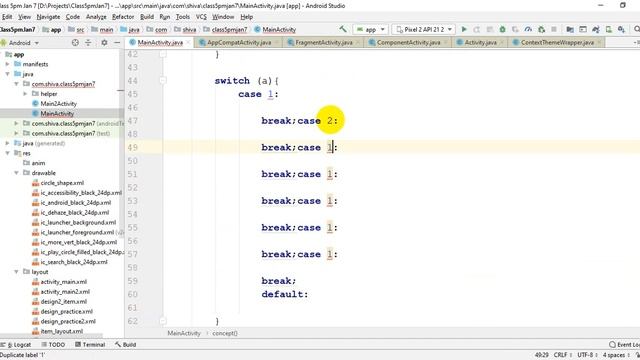Open the Refactor menu
Screen dimensions: 640x360
[x=123, y=17]
